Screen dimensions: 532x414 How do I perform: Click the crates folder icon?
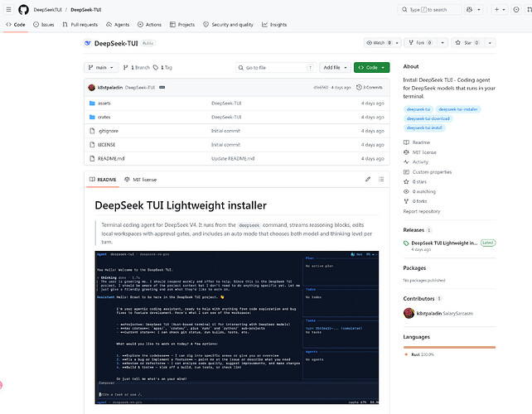92,117
